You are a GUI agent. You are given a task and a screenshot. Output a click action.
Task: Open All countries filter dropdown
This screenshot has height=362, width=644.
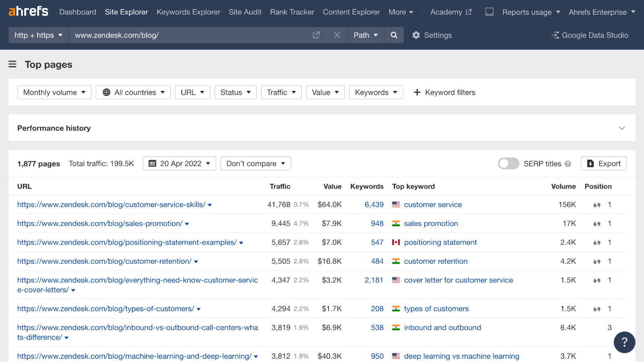pyautogui.click(x=133, y=93)
